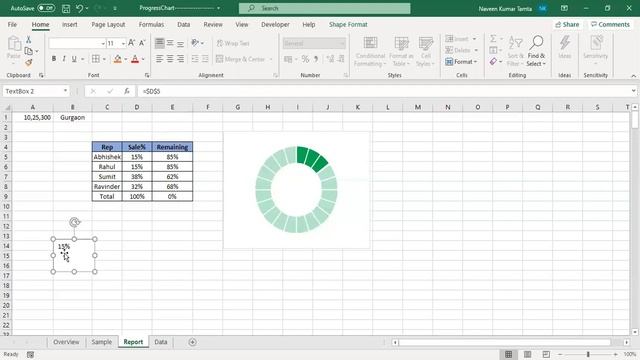The height and width of the screenshot is (360, 640).
Task: Click the Ideas button
Action: click(x=565, y=47)
